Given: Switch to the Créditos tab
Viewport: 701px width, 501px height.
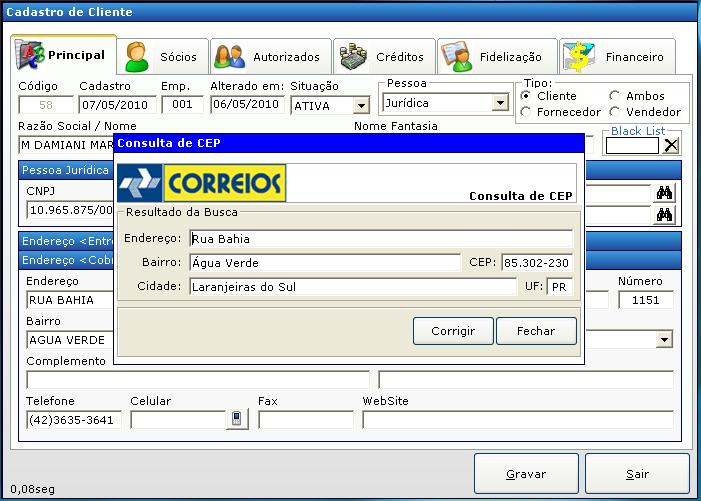Looking at the screenshot, I should click(x=384, y=57).
